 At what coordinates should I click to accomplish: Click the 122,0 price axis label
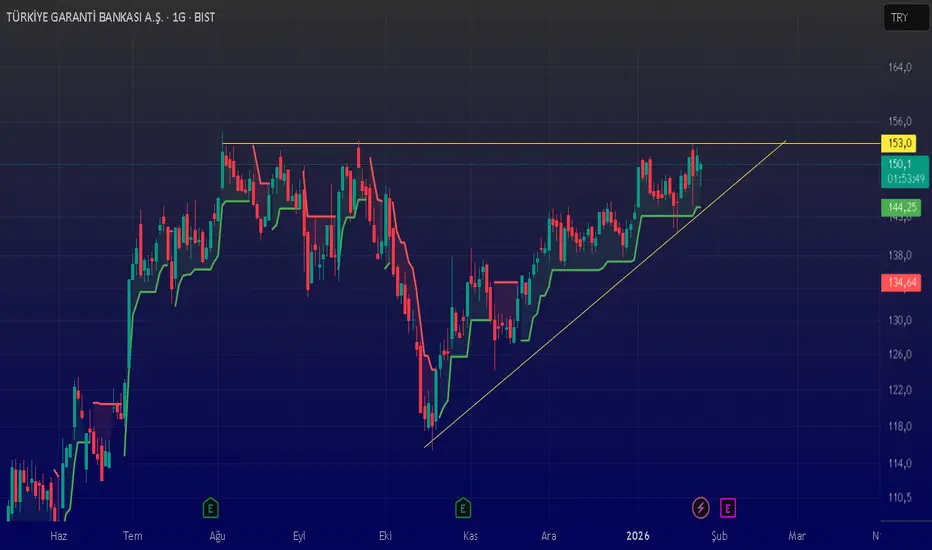(x=899, y=390)
